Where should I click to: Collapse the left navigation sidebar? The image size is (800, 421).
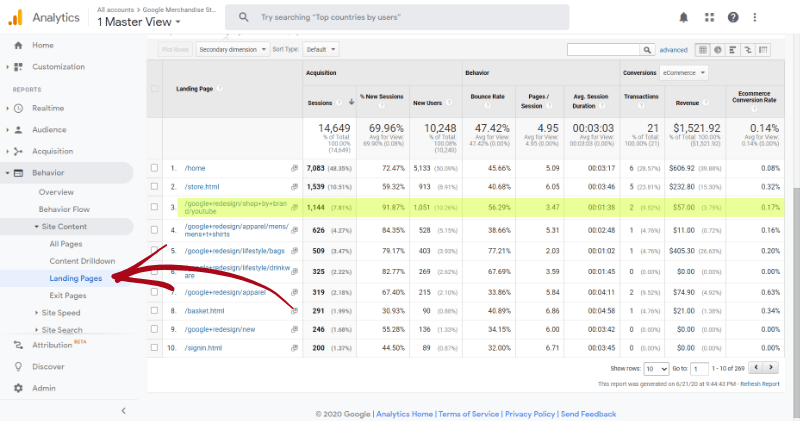tap(123, 411)
